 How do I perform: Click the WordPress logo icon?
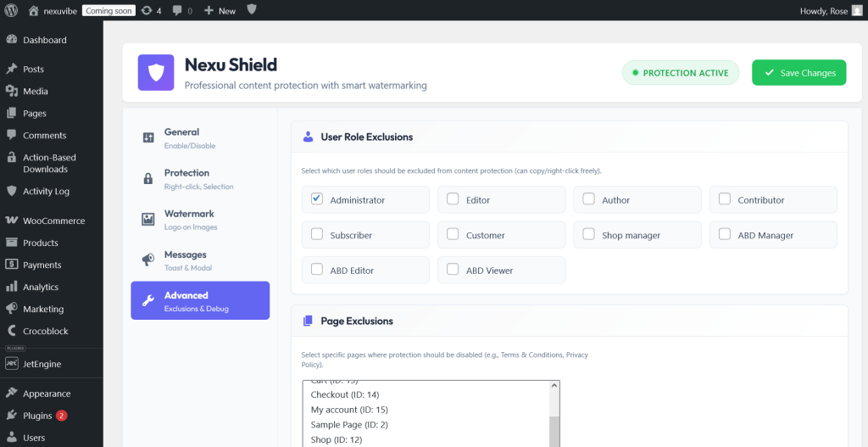tap(11, 10)
